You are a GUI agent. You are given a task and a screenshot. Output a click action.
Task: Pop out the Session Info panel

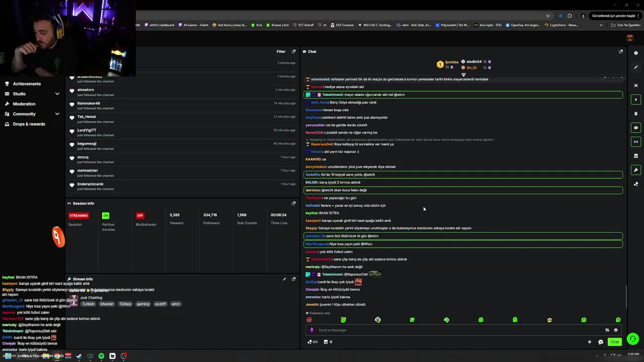pyautogui.click(x=294, y=203)
